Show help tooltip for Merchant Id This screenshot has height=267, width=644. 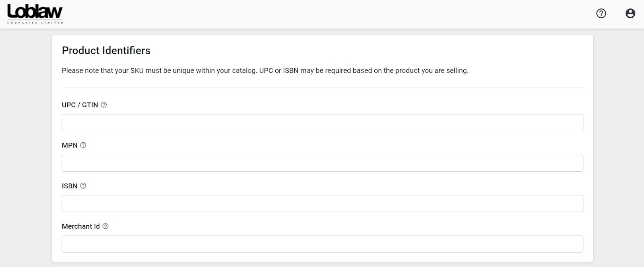point(105,226)
